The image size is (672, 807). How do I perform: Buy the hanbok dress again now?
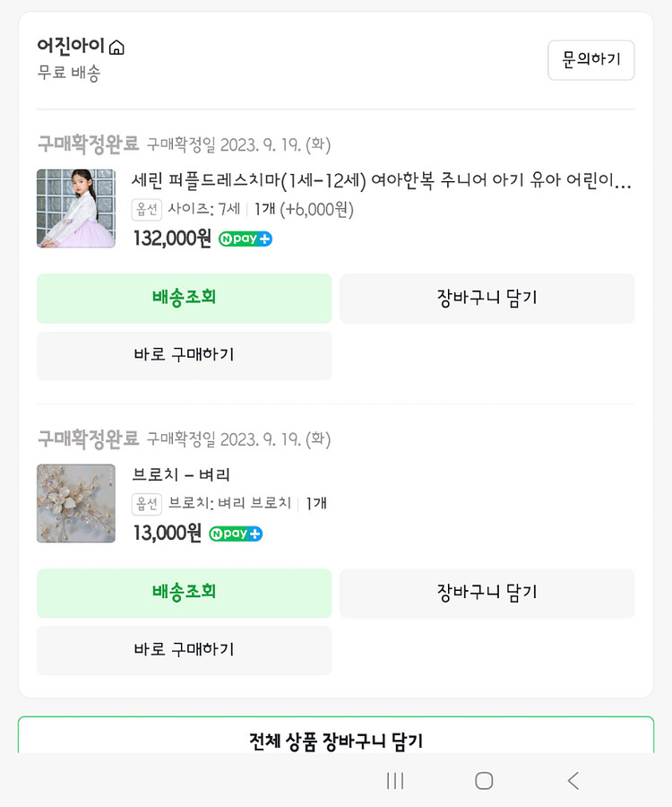[184, 355]
